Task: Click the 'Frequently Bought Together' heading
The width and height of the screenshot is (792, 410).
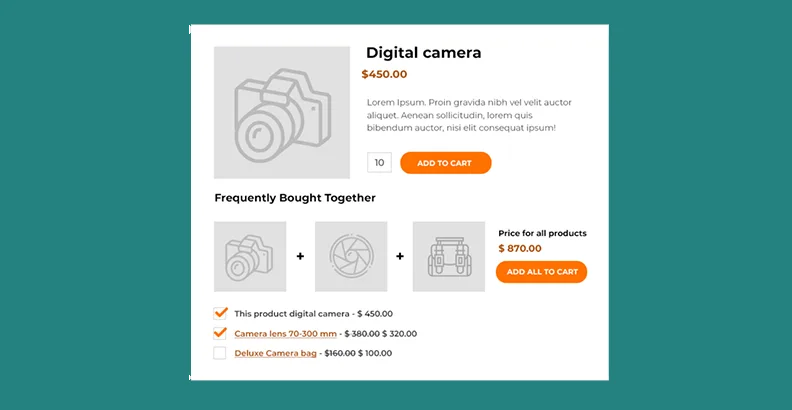Action: (295, 198)
